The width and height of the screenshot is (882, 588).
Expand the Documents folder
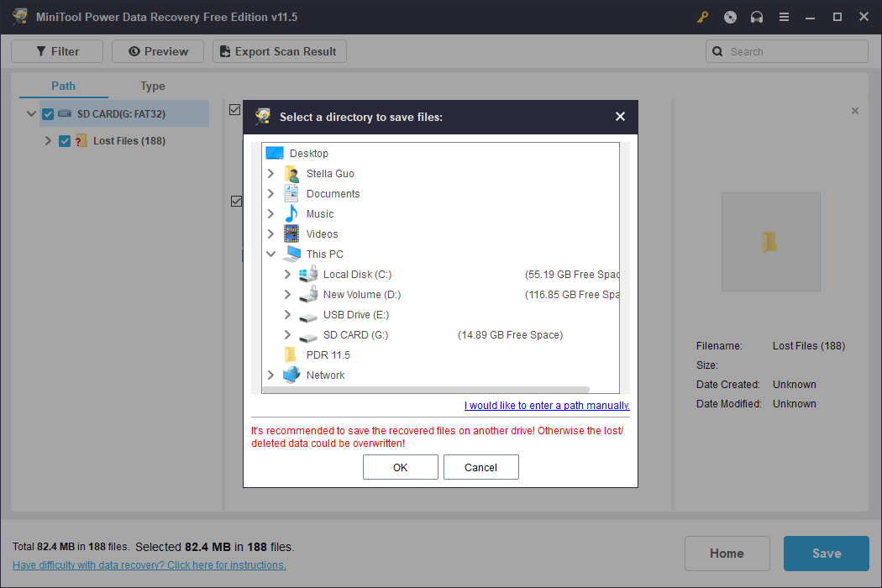(x=271, y=193)
